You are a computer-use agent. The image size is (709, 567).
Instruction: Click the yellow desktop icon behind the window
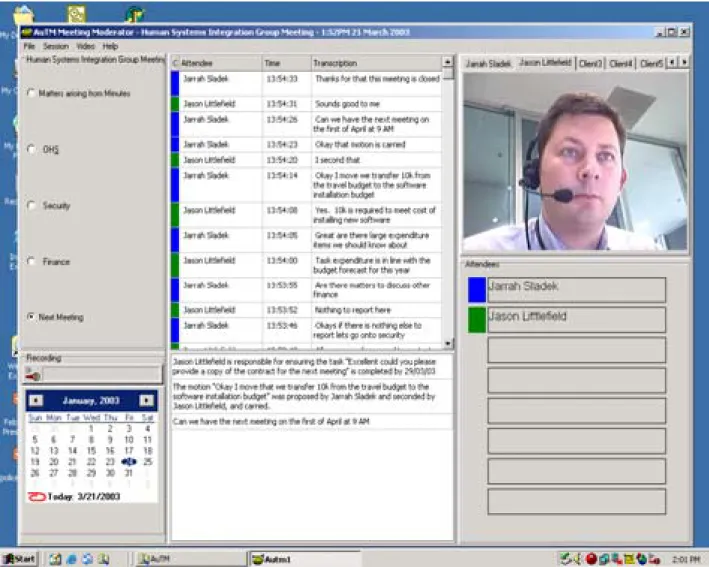click(x=76, y=14)
